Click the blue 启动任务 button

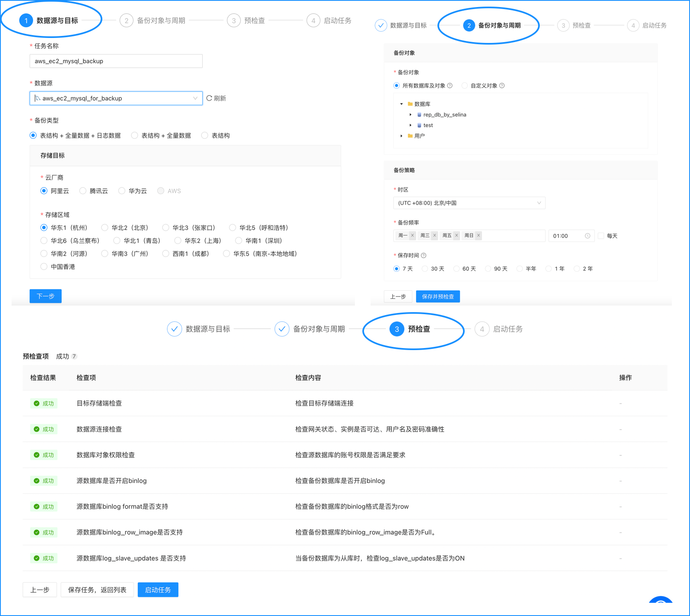[x=158, y=590]
